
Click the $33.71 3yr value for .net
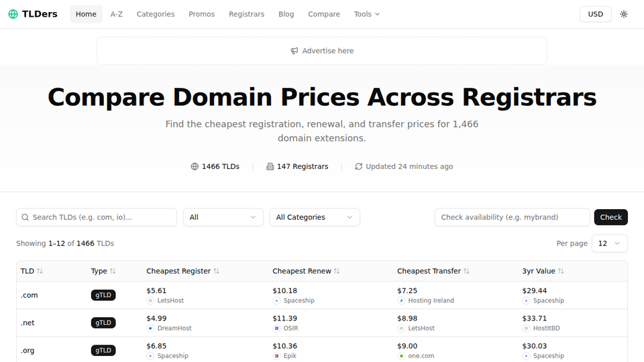[x=535, y=318]
